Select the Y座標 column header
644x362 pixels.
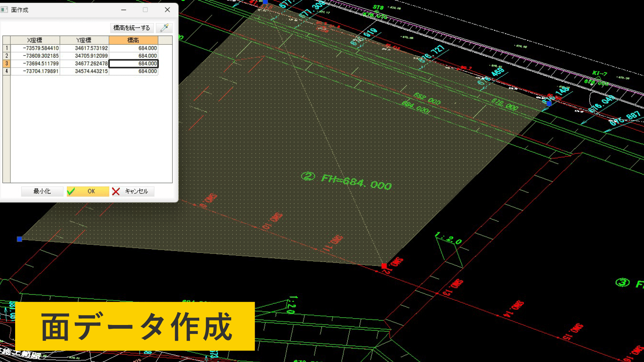[84, 40]
